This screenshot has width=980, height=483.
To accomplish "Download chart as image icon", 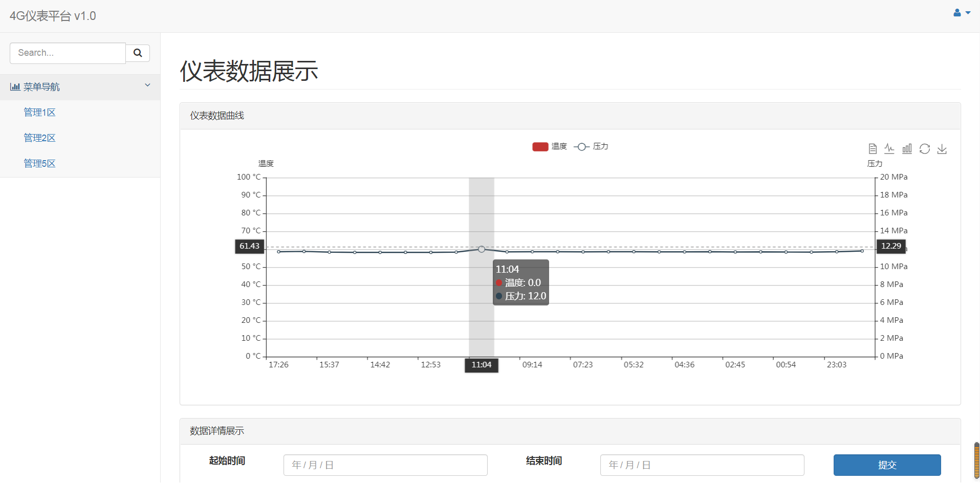I will (942, 149).
